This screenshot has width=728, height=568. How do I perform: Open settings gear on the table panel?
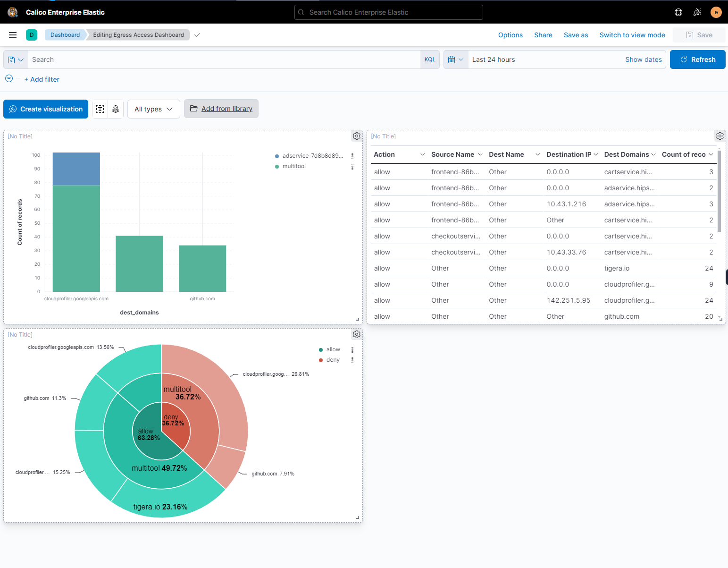[720, 136]
